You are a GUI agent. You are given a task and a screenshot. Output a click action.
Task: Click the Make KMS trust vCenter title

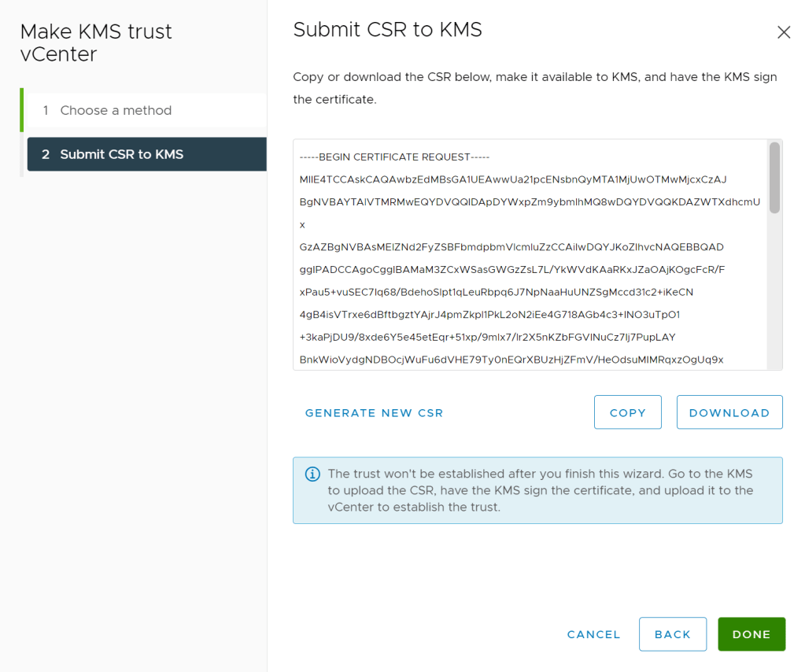[96, 42]
